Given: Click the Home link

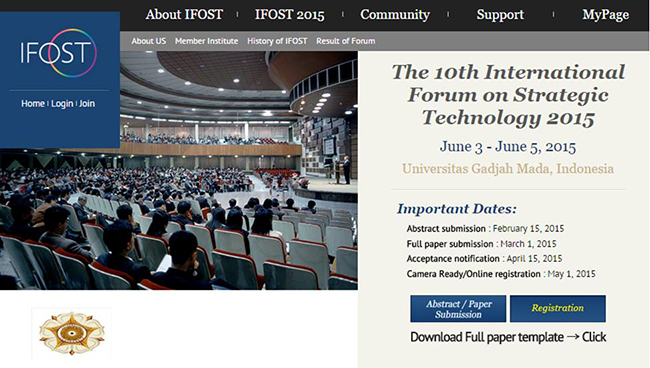Looking at the screenshot, I should pos(33,104).
